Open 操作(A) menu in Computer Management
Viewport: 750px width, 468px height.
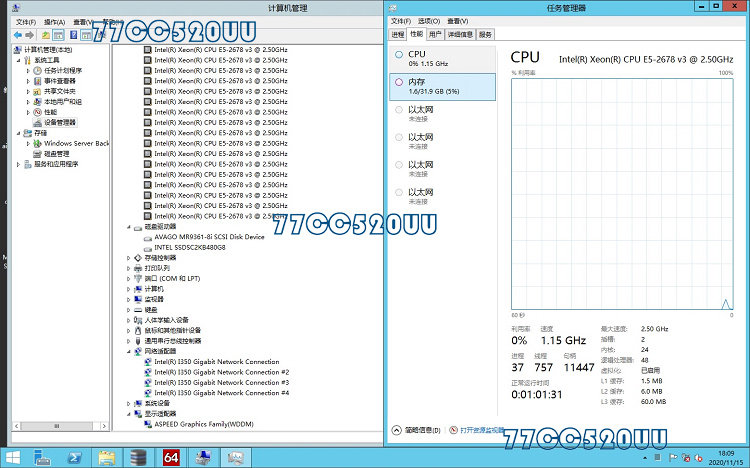tap(55, 22)
